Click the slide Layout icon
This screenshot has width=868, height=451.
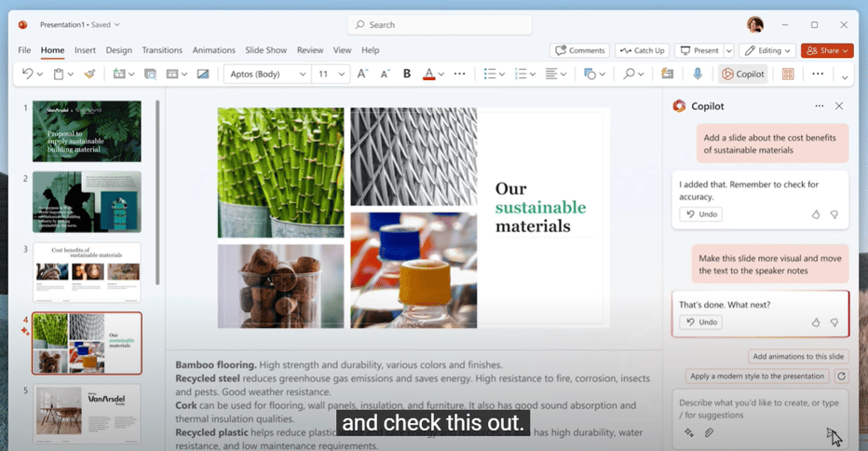(172, 74)
